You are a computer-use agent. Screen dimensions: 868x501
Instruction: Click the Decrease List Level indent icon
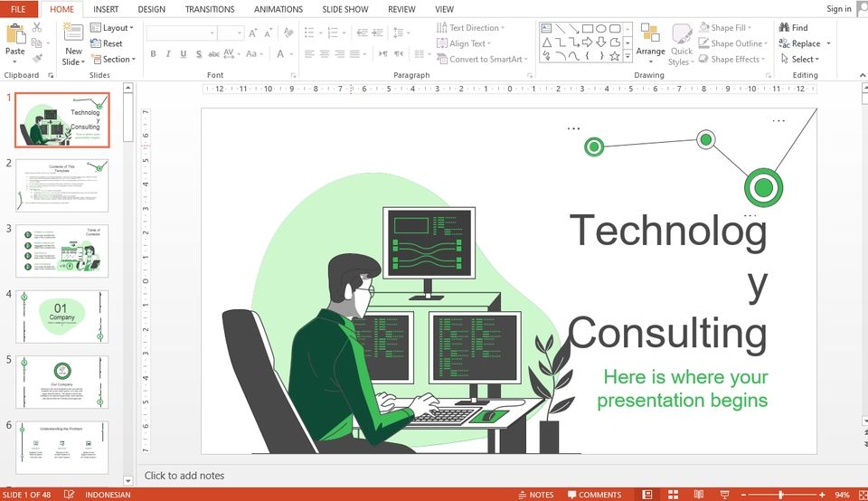tap(362, 33)
